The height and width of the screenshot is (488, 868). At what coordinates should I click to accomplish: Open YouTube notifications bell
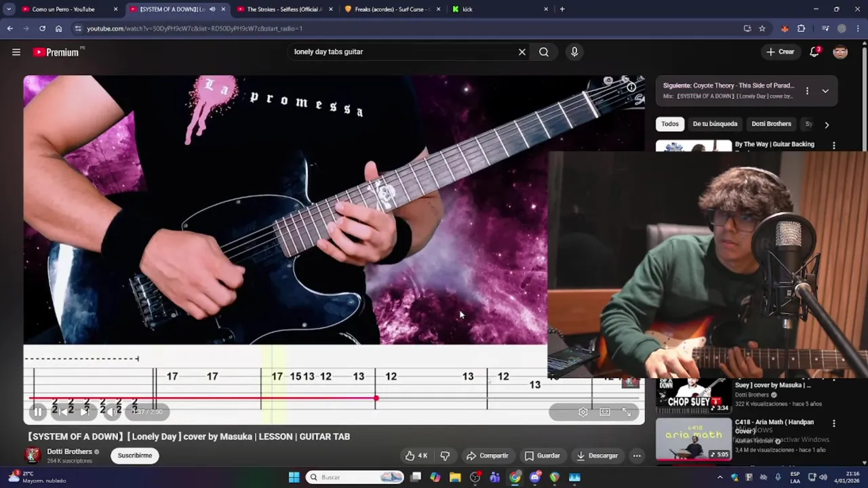[x=814, y=52]
